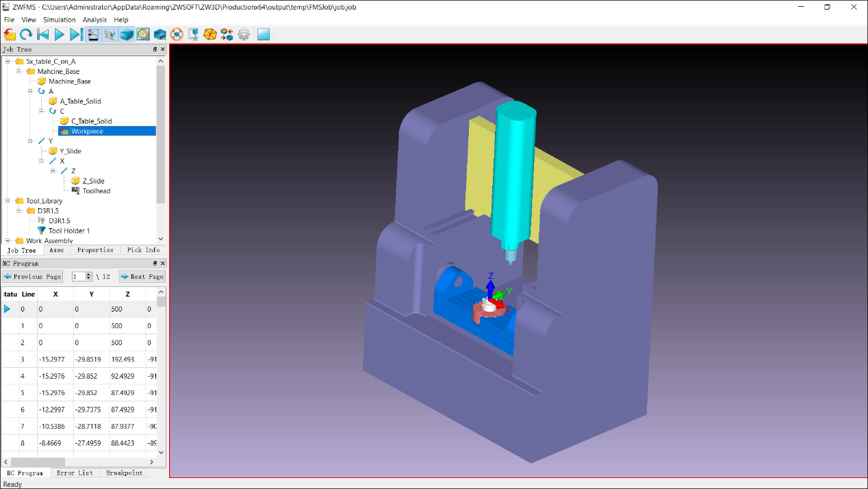Open a job file from the toolbar
868x489 pixels.
pyautogui.click(x=10, y=34)
